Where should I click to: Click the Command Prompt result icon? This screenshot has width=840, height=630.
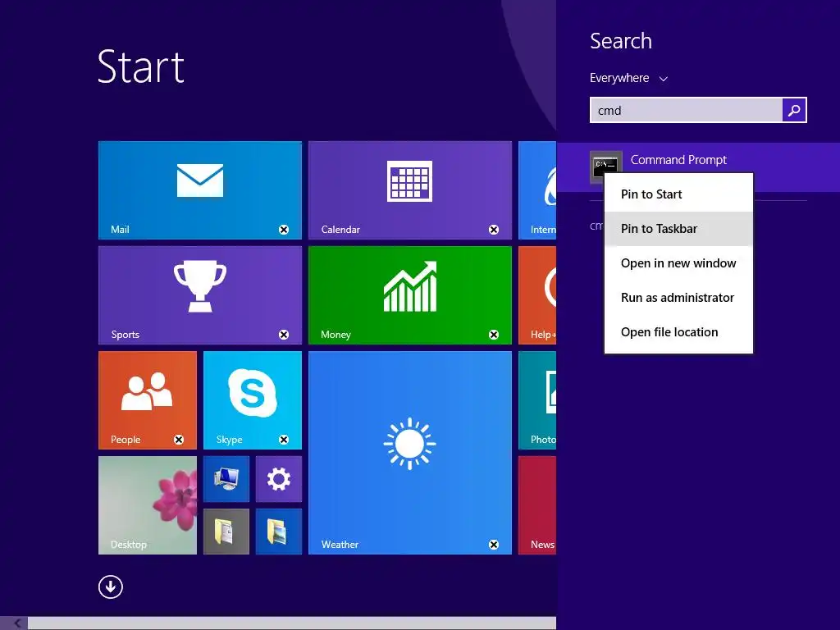click(606, 167)
